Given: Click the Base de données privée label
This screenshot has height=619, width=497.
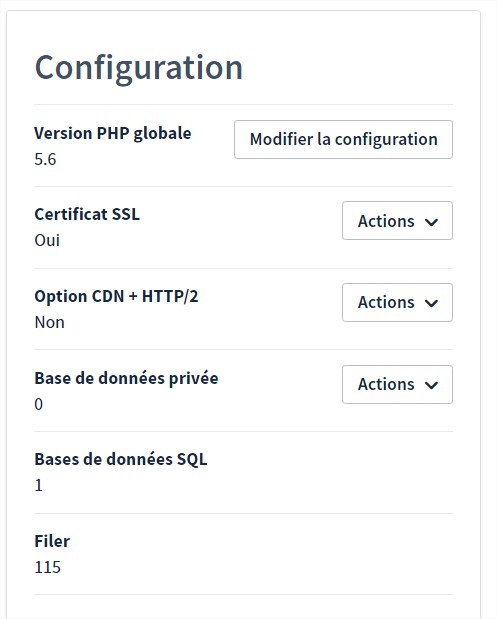Looking at the screenshot, I should coord(126,378).
